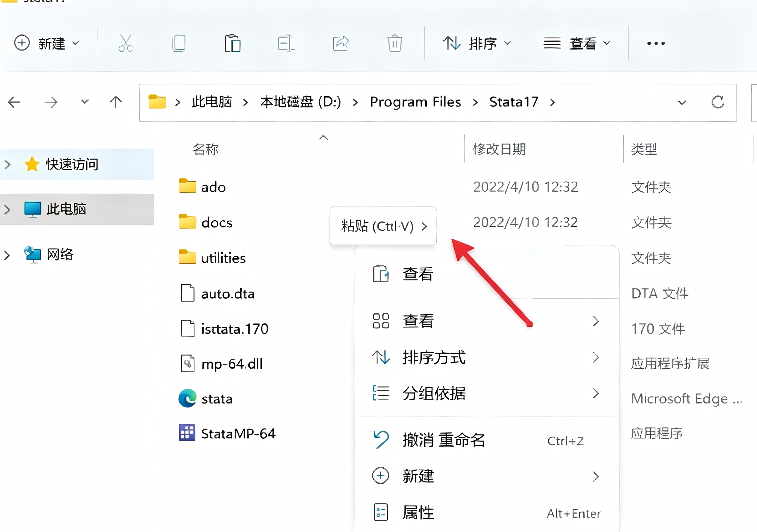The height and width of the screenshot is (532, 757).
Task: Sort files by 类型 column header
Action: point(644,149)
